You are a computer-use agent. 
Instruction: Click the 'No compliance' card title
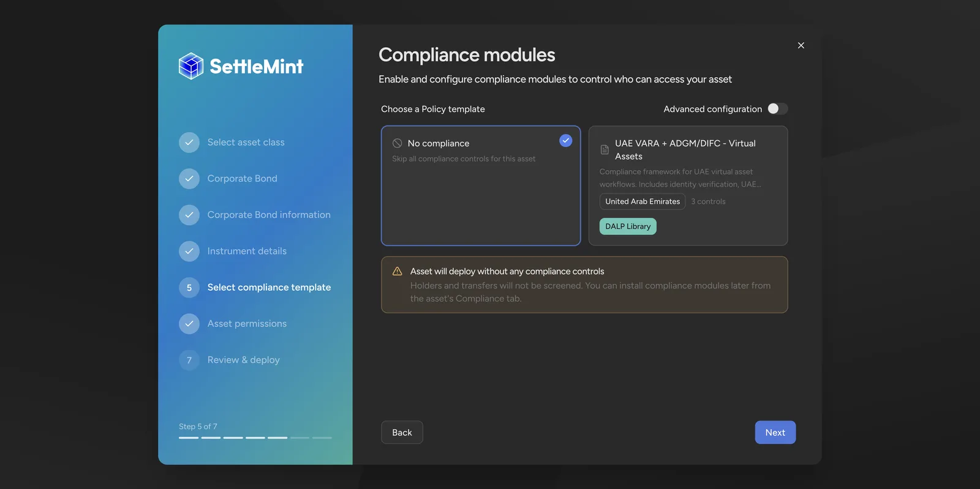[439, 143]
